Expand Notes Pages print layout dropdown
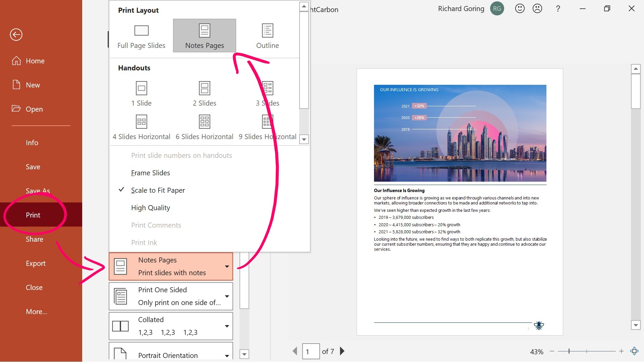Viewport: 644px width, 362px height. pos(226,266)
